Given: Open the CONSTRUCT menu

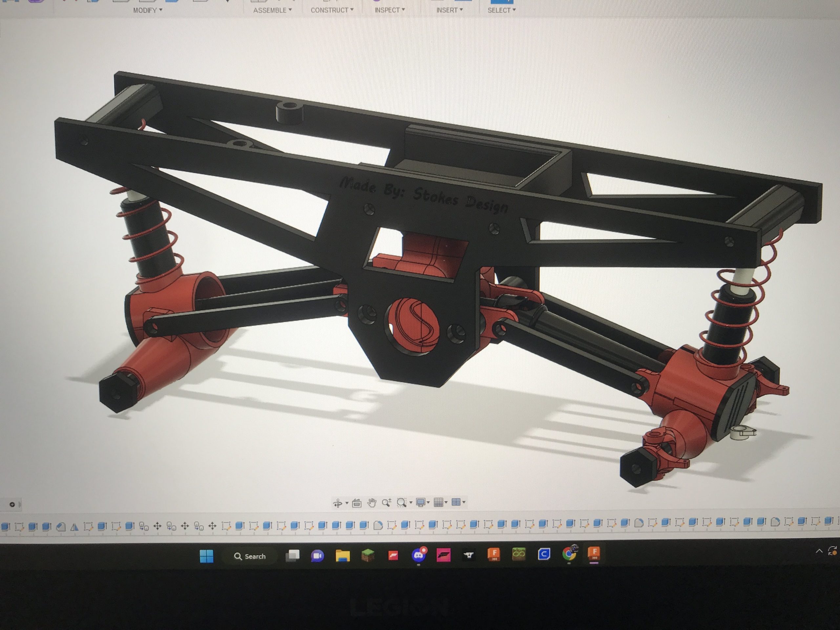Looking at the screenshot, I should [332, 10].
